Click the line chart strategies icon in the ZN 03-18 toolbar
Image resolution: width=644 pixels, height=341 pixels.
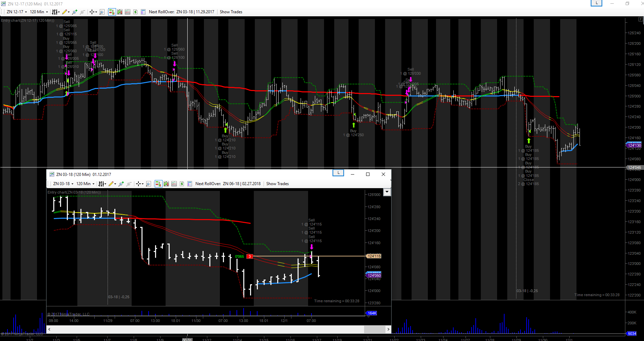point(174,184)
